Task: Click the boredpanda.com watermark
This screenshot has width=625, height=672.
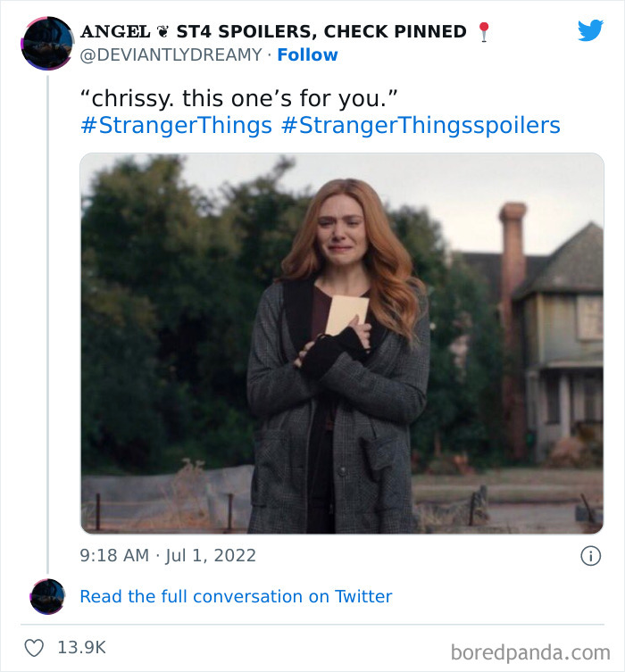Action: pos(530,652)
